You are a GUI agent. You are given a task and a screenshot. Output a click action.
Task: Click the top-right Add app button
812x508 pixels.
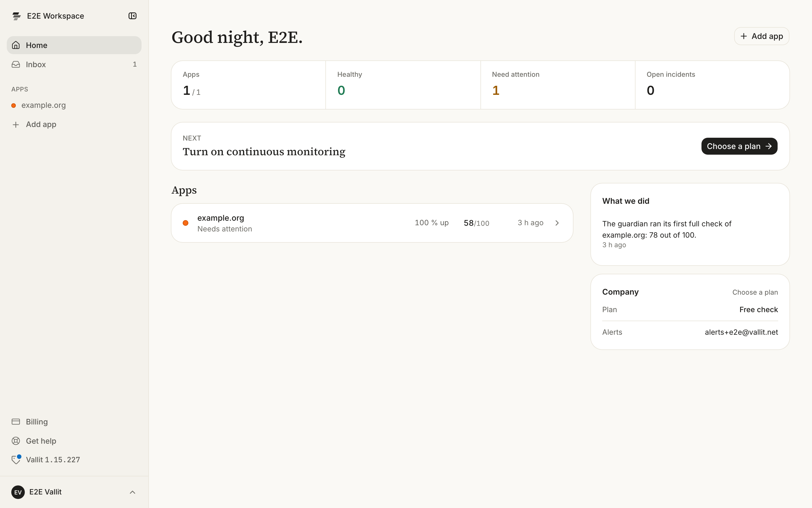[762, 36]
